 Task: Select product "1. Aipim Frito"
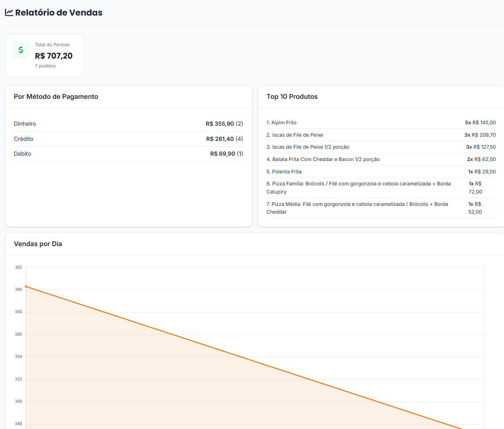[x=281, y=123]
